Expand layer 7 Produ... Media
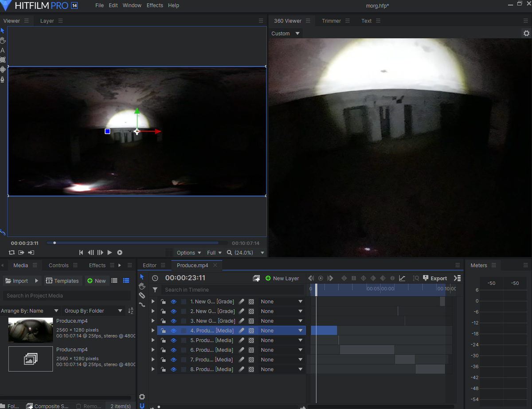Image resolution: width=532 pixels, height=409 pixels. (x=153, y=360)
